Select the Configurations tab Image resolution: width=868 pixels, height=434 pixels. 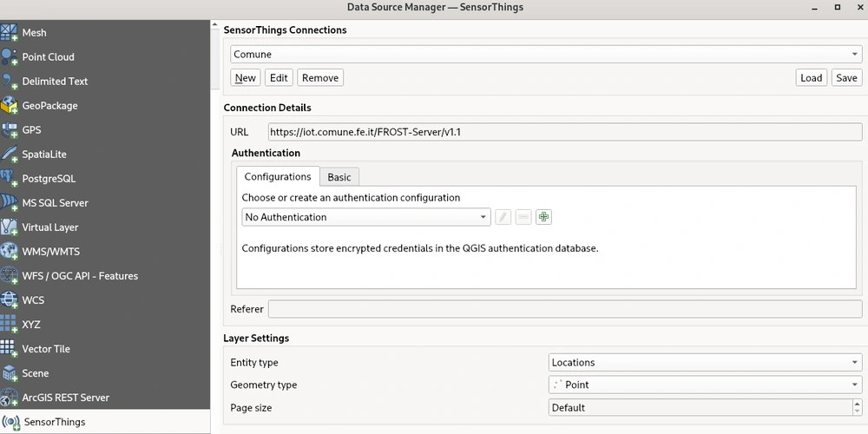[x=278, y=177]
